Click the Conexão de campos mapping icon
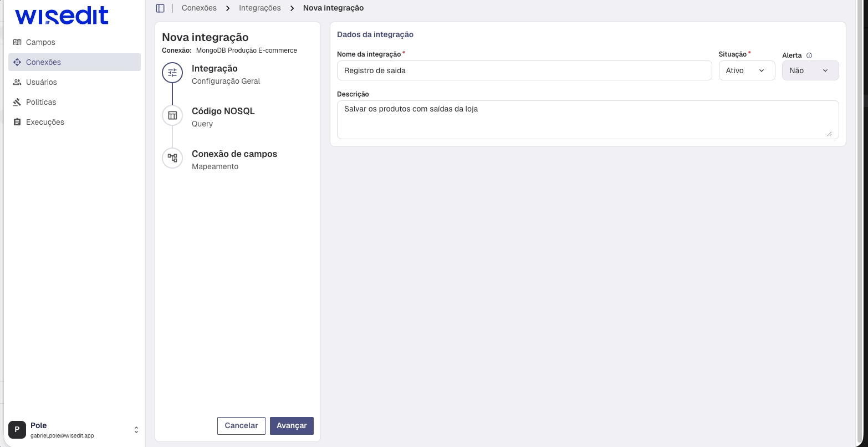Viewport: 868px width, 447px height. [x=172, y=158]
